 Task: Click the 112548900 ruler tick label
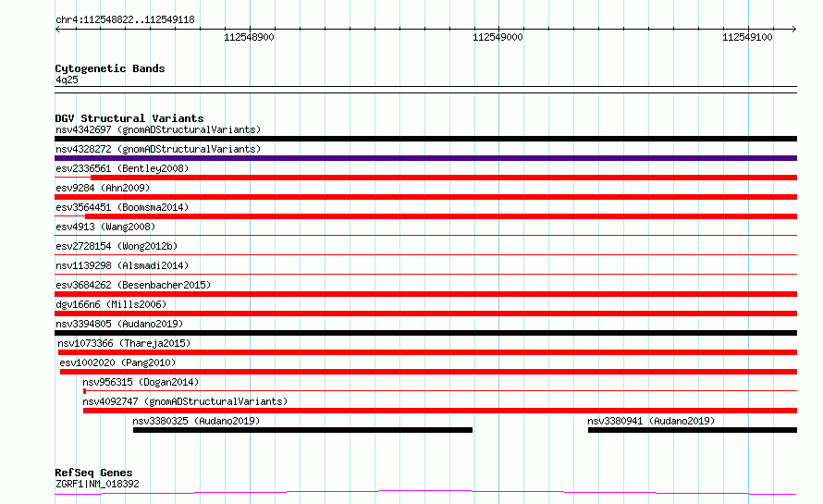coord(250,37)
